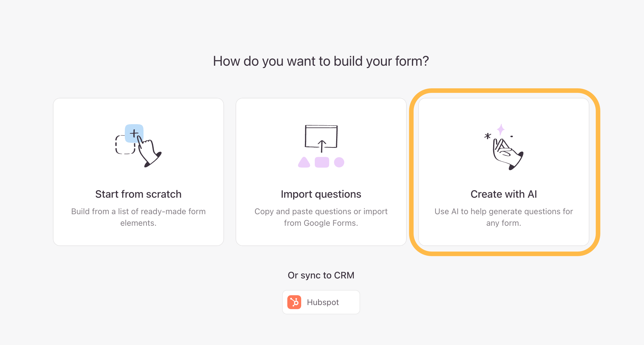644x345 pixels.
Task: Click the 'How do you want to build' heading
Action: point(321,61)
